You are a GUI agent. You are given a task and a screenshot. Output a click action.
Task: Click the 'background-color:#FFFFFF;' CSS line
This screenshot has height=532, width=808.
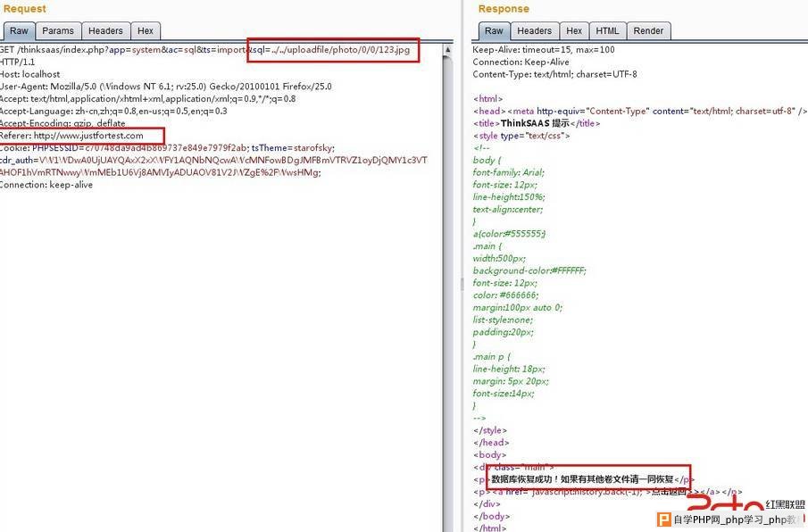coord(529,270)
